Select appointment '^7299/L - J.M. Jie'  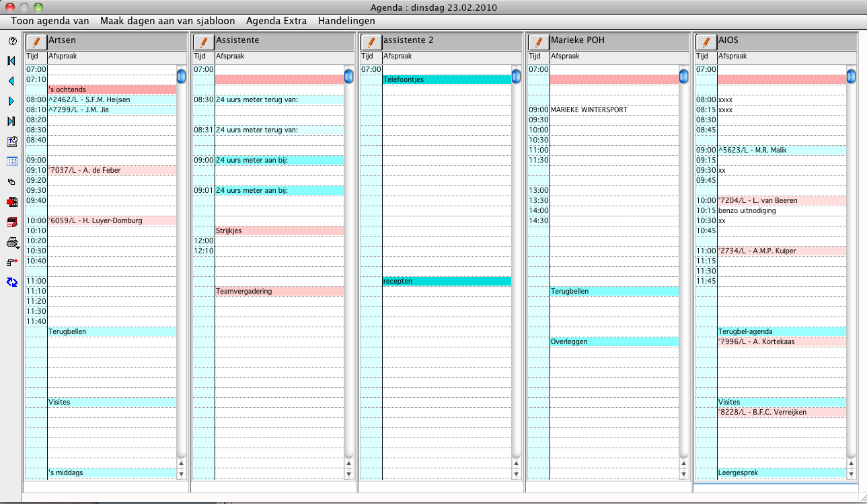coord(112,110)
